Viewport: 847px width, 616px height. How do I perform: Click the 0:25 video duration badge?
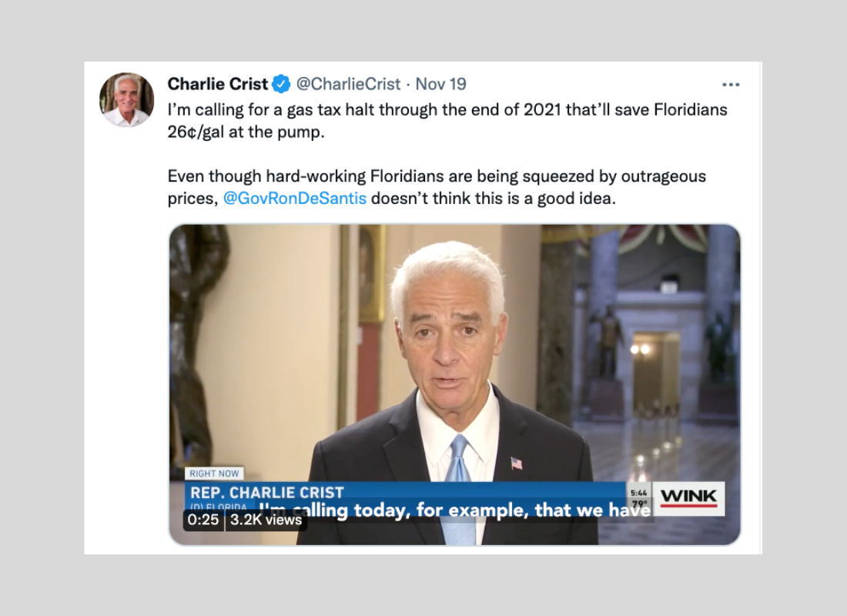tap(203, 520)
